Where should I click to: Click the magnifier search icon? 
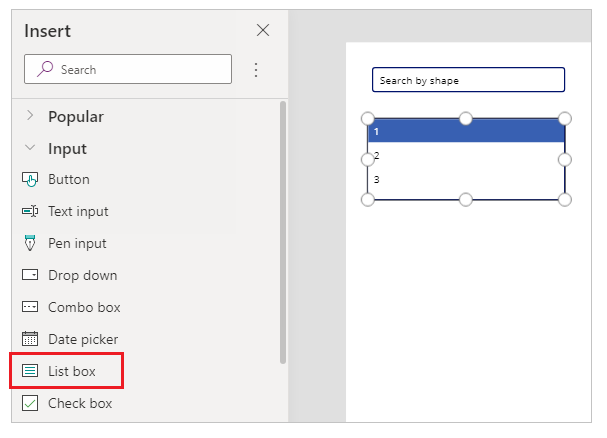(x=45, y=69)
